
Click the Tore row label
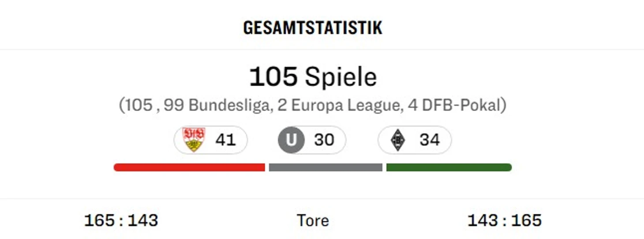point(313,220)
